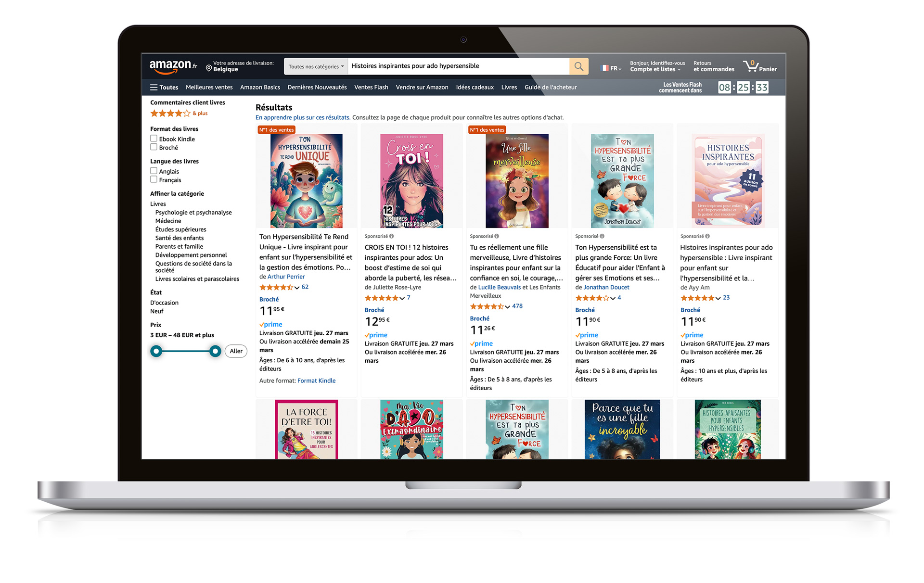Enable the Français language checkbox
This screenshot has height=583, width=924.
click(154, 179)
